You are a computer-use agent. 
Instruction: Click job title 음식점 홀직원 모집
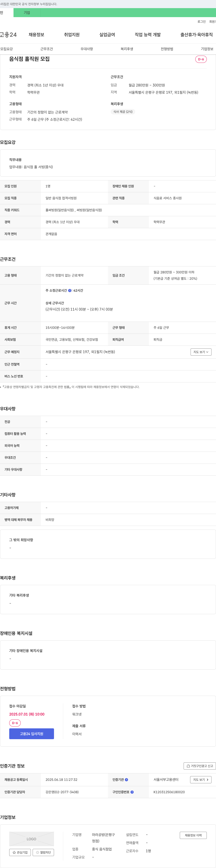[x=29, y=59]
